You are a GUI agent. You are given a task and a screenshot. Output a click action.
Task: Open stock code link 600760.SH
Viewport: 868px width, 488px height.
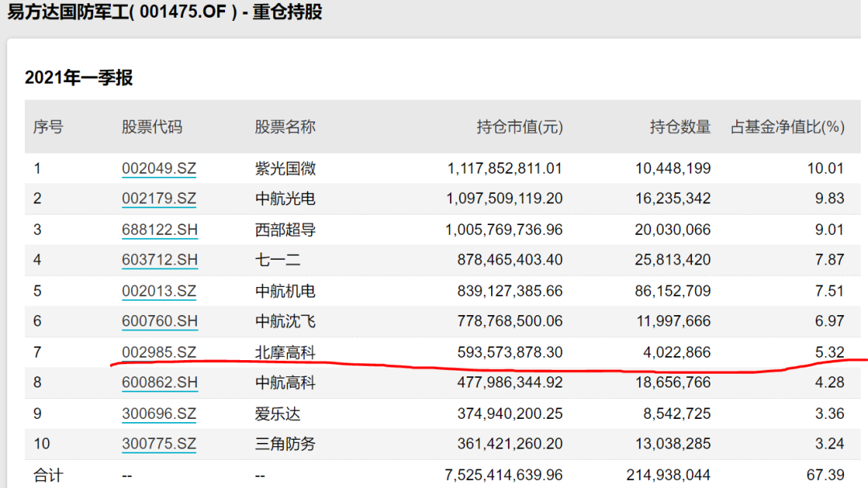point(159,322)
